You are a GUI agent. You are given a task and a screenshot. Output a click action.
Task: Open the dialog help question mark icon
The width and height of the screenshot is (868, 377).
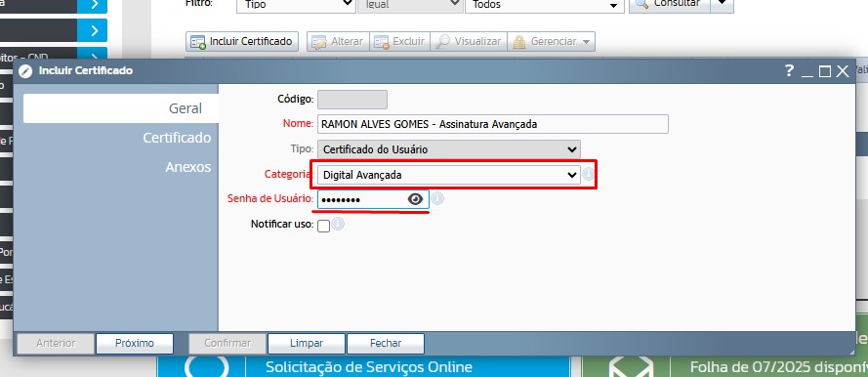(789, 70)
